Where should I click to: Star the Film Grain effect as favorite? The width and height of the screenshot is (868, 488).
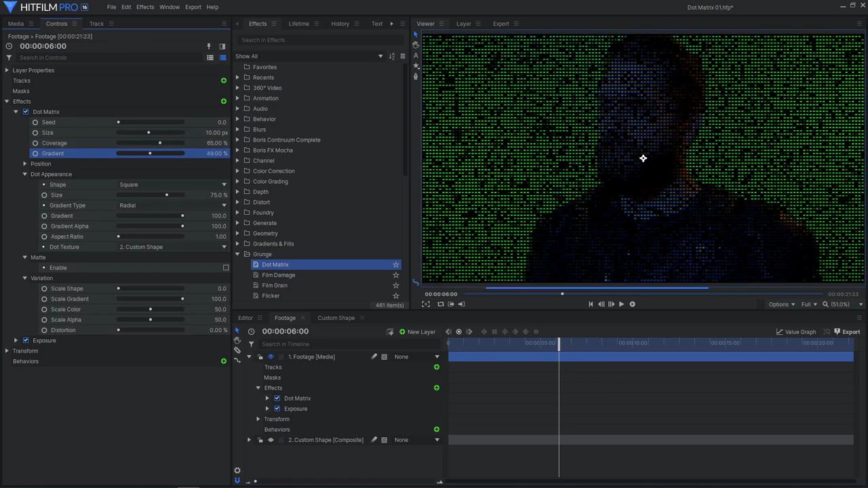coord(396,285)
